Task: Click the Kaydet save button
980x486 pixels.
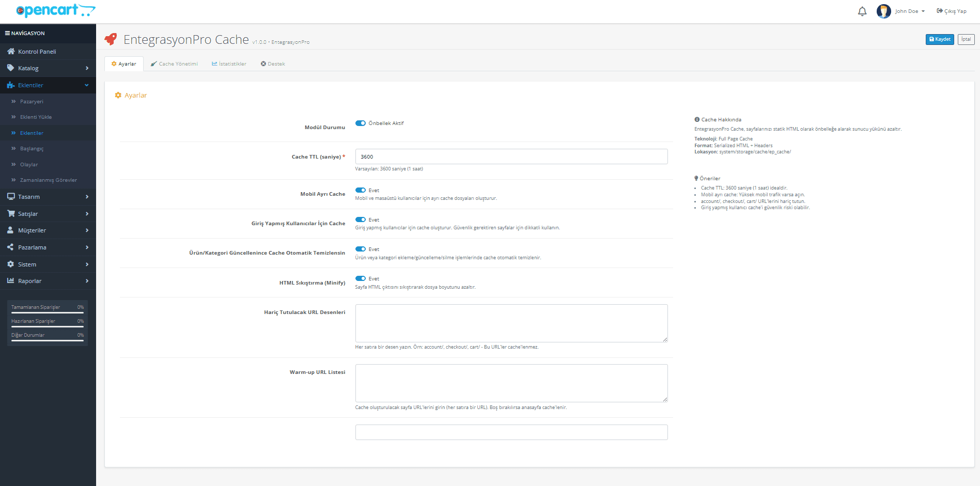Action: point(940,39)
